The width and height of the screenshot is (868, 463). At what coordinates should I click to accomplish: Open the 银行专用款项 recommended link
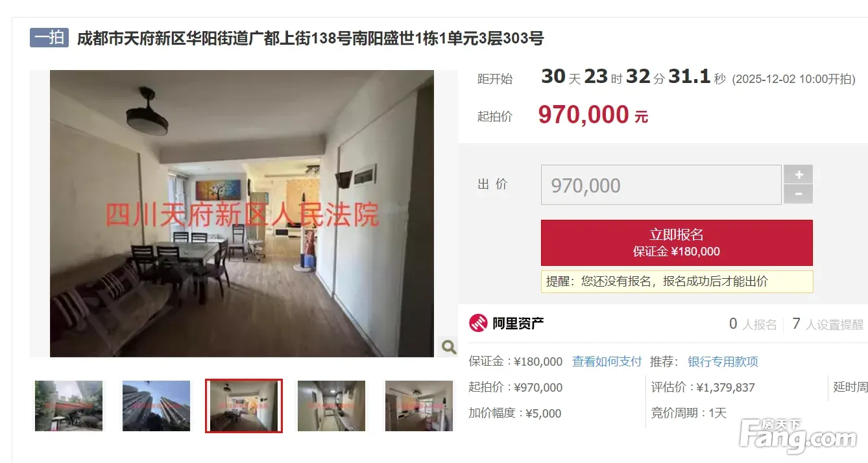click(x=723, y=361)
